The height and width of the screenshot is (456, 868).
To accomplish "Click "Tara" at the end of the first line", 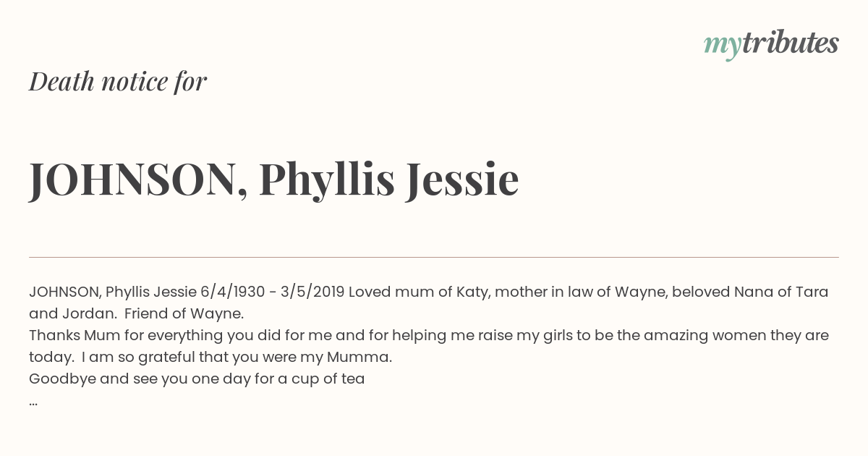I will pos(812,292).
